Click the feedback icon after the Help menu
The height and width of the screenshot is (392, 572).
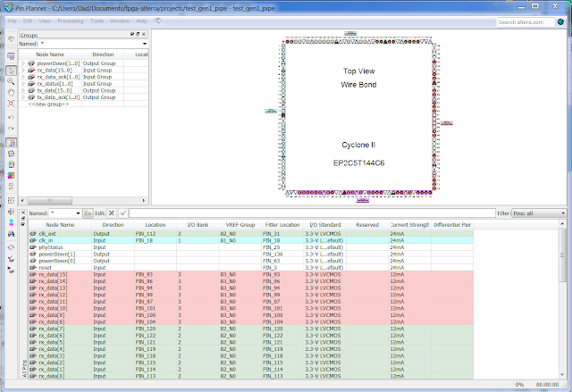[158, 21]
